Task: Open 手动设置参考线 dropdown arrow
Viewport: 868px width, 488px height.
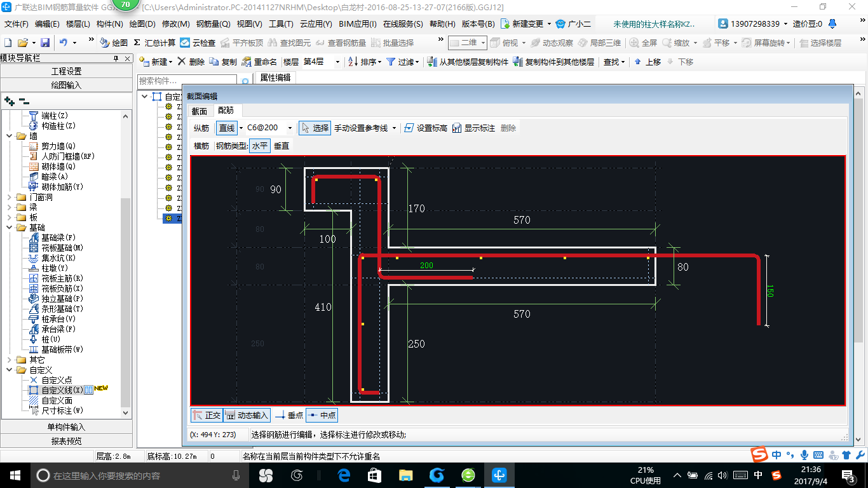Action: (x=394, y=128)
